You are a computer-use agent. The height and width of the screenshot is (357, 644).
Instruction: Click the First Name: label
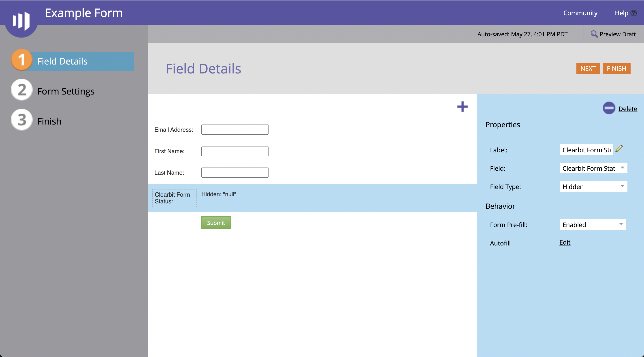tap(169, 151)
